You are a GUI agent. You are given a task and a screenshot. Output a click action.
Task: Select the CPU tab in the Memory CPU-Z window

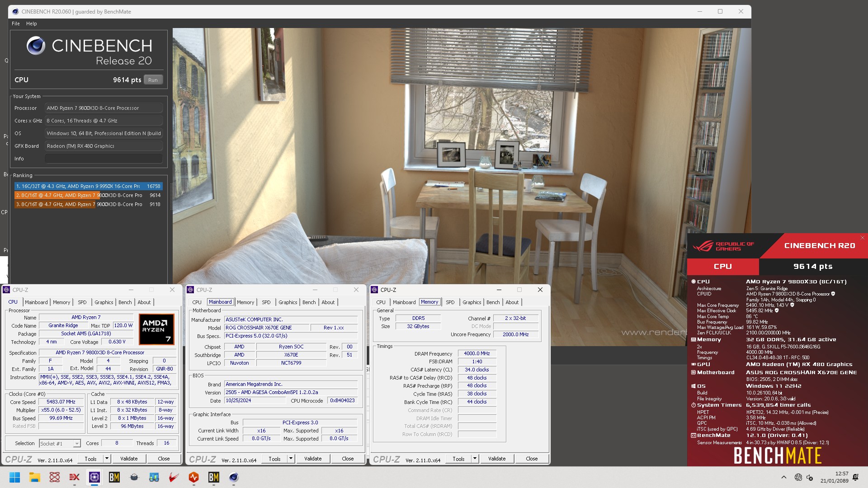[x=381, y=302]
